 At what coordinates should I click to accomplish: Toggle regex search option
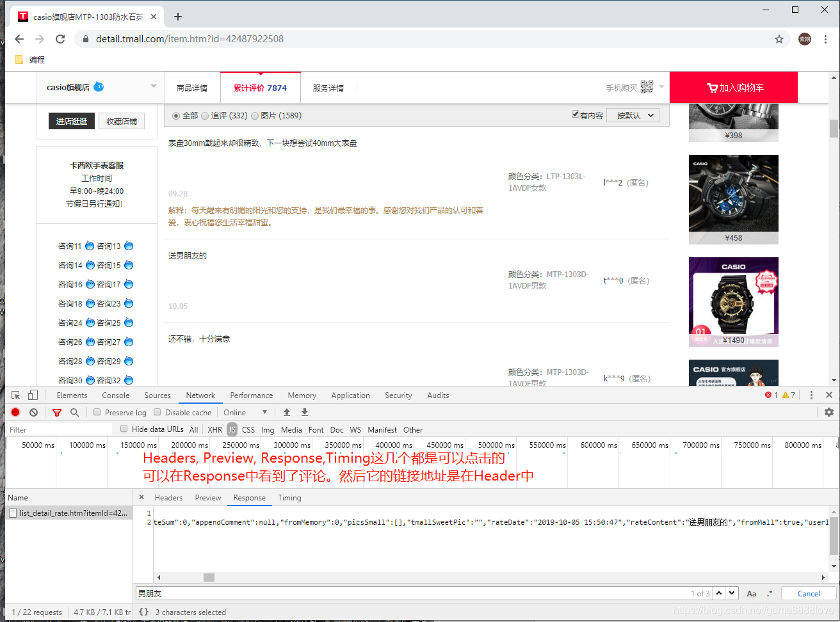pos(770,593)
